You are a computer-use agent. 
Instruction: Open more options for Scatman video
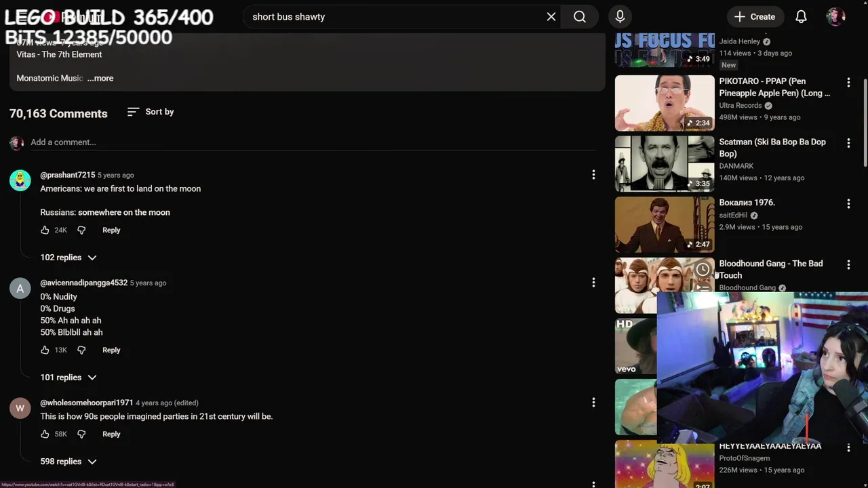click(848, 143)
